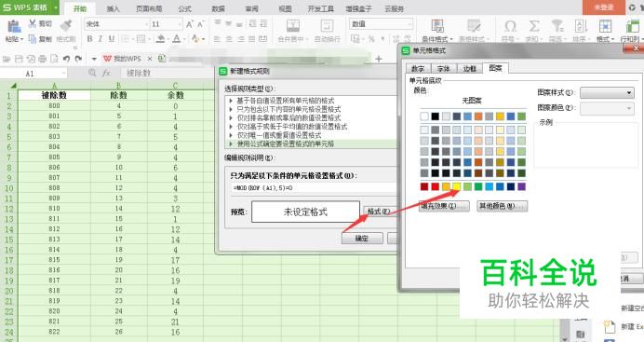Select the 无图案 (No pattern) option

472,101
